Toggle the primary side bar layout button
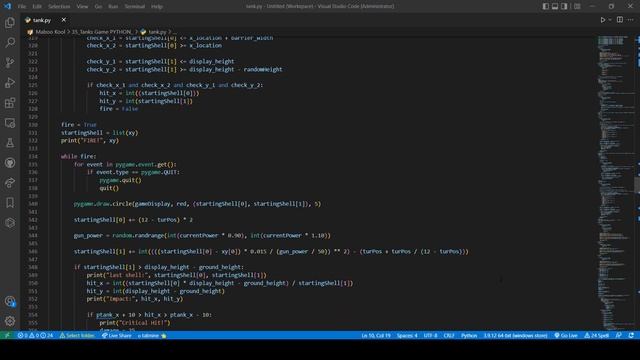Screen dimensions: 640x360 pyautogui.click(x=546, y=6)
